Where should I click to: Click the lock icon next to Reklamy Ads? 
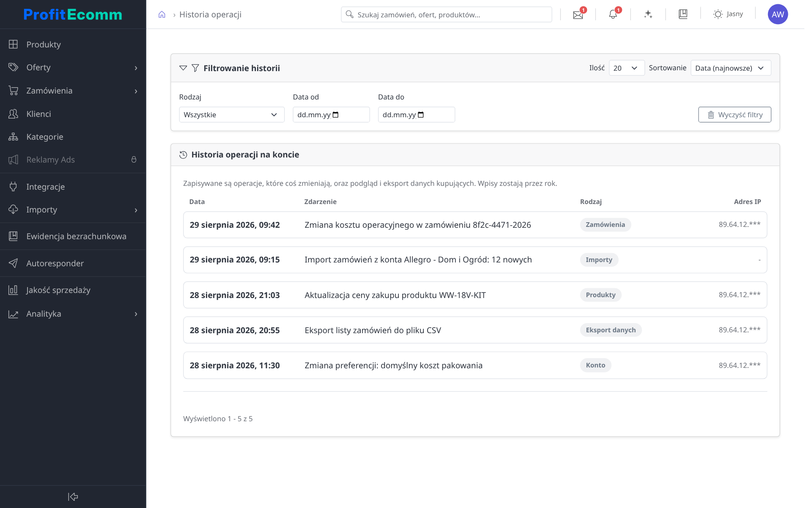134,160
